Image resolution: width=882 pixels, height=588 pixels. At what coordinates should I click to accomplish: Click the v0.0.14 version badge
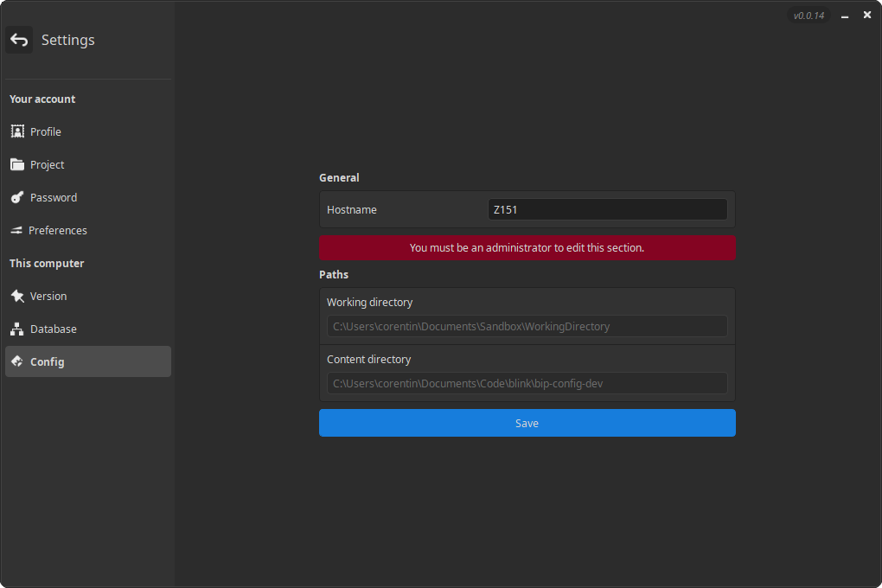pos(808,16)
